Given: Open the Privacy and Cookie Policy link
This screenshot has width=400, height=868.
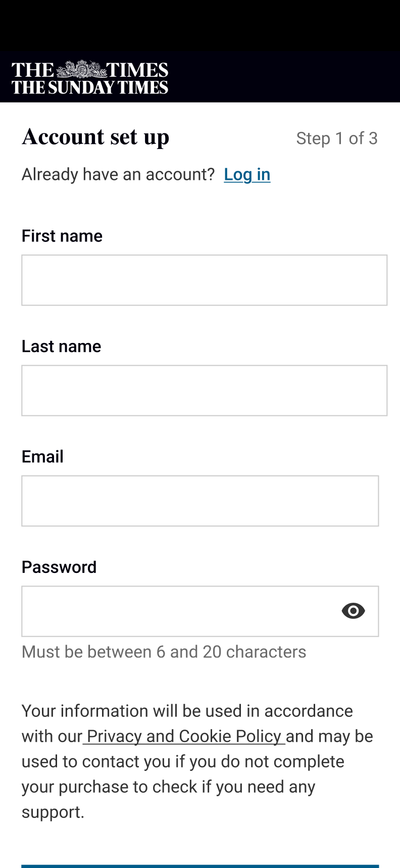Looking at the screenshot, I should tap(184, 736).
